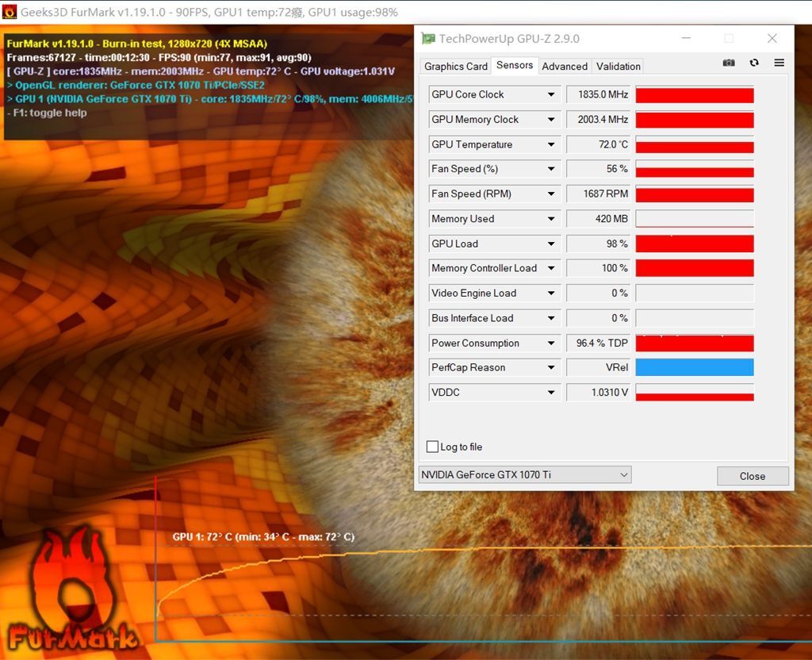Screen dimensions: 812x660
Task: Click the FurMark Frames and FPS line
Action: [x=159, y=57]
